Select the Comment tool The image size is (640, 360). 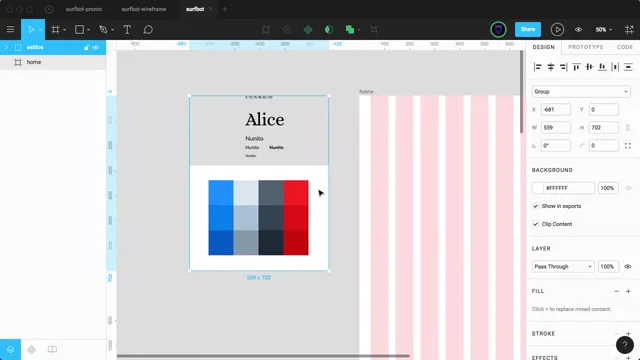click(x=148, y=29)
